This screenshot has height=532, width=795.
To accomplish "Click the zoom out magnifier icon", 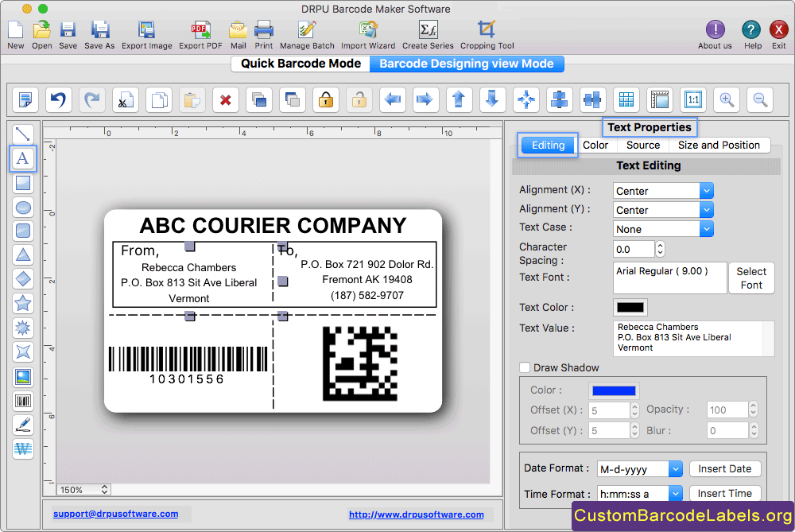I will point(760,99).
